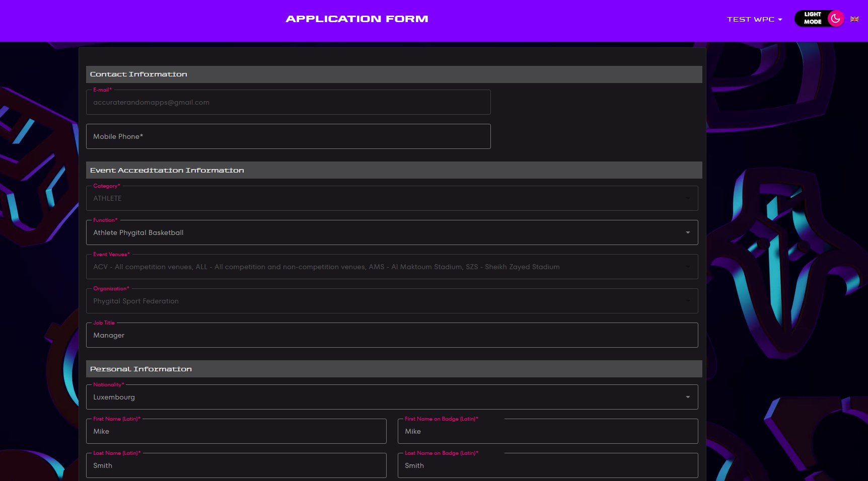Click the UK flag language icon
868x481 pixels.
[x=854, y=19]
